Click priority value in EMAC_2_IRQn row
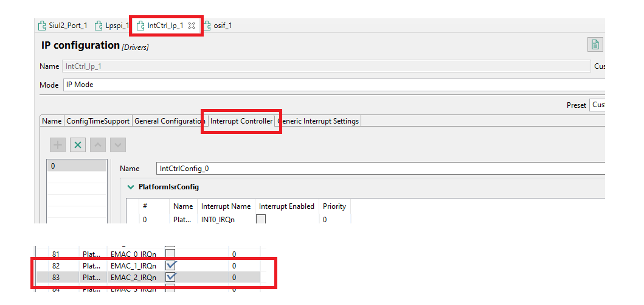644x305 pixels. (x=234, y=278)
